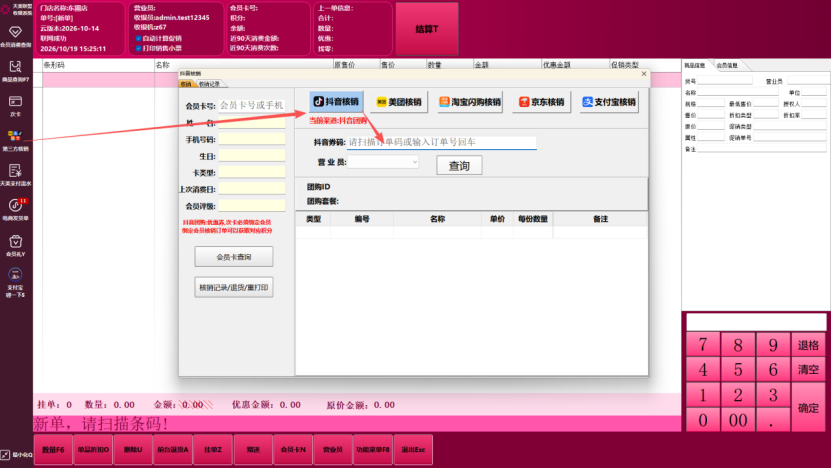Click keypad digit 7
831x468 pixels.
703,345
